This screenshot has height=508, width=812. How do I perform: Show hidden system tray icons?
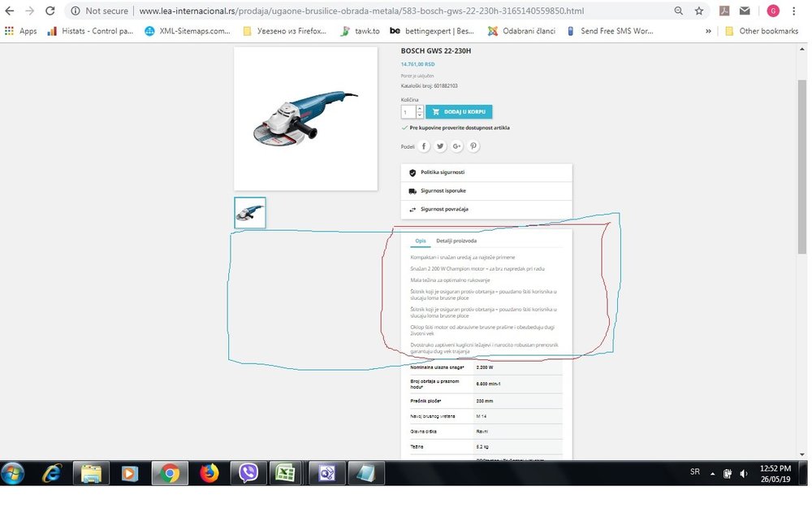pyautogui.click(x=713, y=474)
